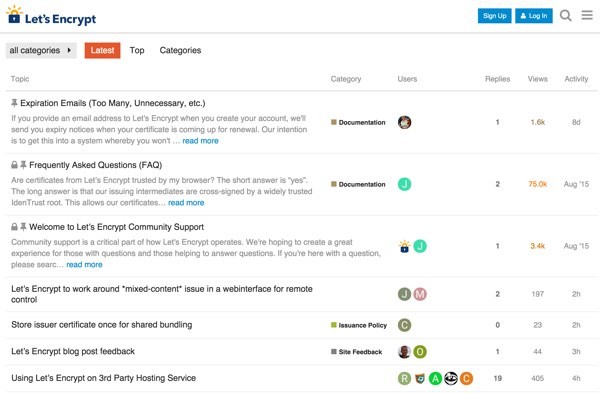This screenshot has height=393, width=600.
Task: Click the Sign Up button
Action: (494, 16)
